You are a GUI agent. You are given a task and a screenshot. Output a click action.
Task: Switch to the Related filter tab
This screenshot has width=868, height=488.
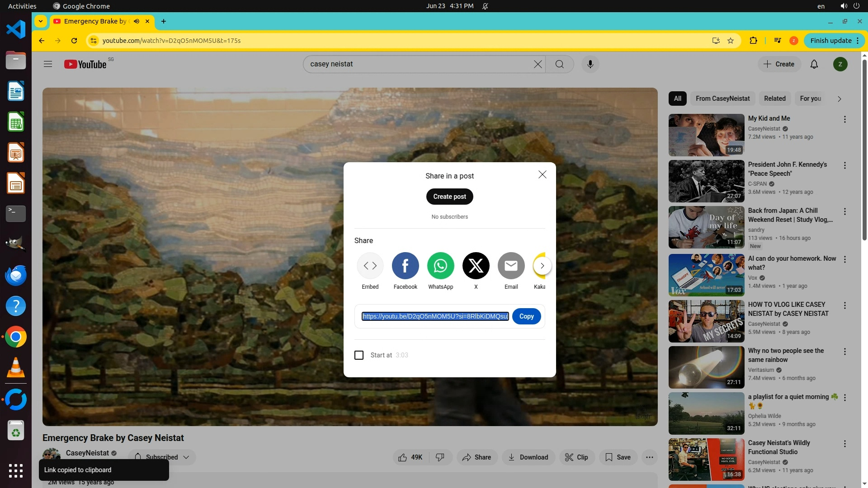[x=774, y=99]
